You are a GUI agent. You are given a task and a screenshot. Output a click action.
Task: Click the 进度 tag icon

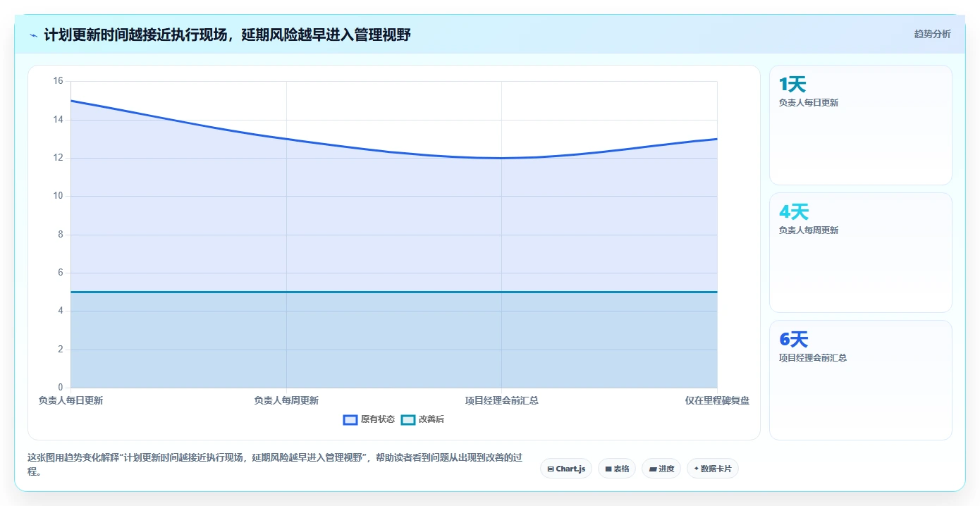tap(653, 469)
